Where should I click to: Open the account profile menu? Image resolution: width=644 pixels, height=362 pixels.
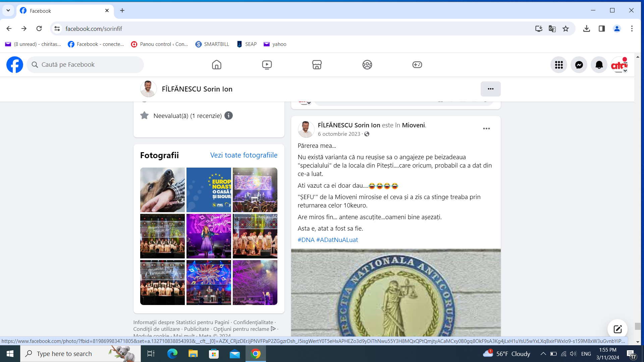[x=619, y=65]
